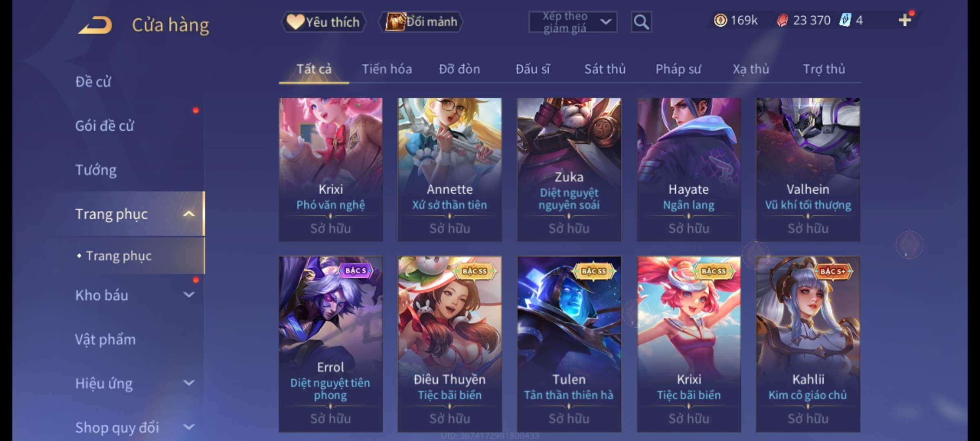Viewport: 980px width, 441px height.
Task: Tap the back arrow next to Cửa hàng
Action: pos(95,25)
